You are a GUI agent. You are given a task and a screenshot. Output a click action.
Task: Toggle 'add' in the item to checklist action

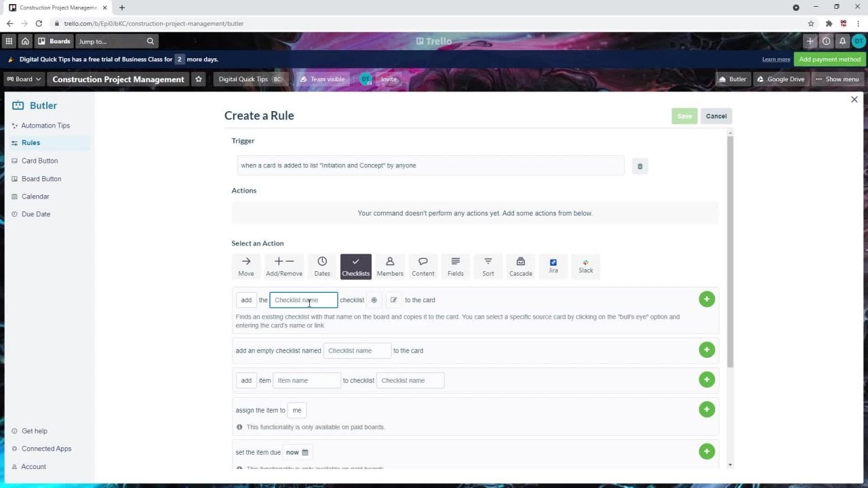pyautogui.click(x=246, y=380)
